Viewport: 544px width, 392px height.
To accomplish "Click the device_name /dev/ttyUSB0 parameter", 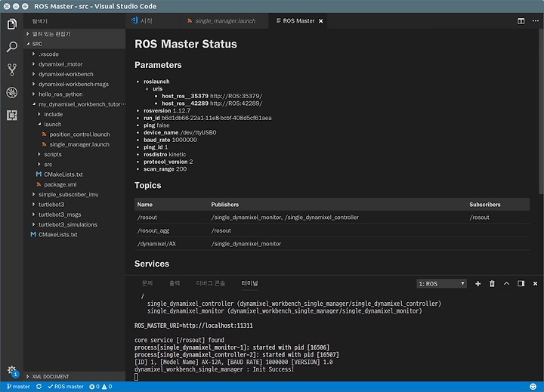I will (x=180, y=132).
